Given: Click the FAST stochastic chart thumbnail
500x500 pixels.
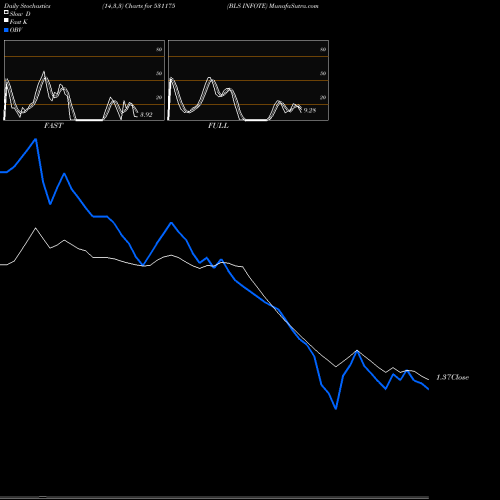Looking at the screenshot, I should point(84,80).
